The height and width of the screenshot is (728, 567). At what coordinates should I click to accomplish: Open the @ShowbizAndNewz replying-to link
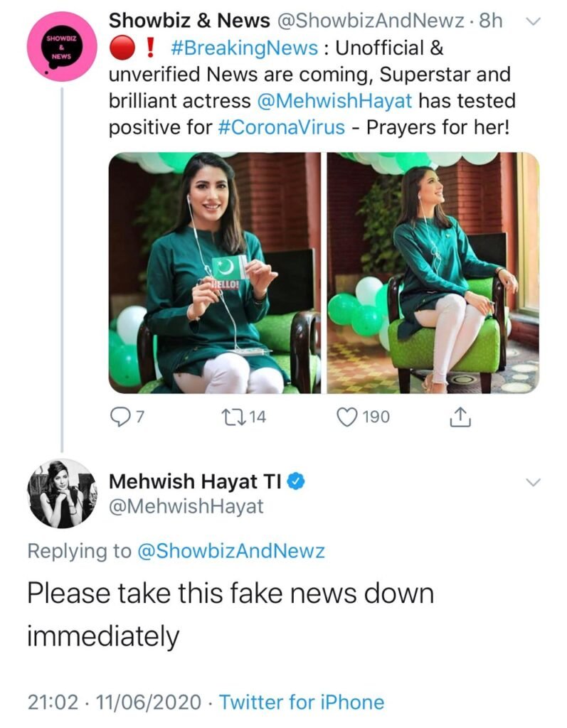point(230,550)
